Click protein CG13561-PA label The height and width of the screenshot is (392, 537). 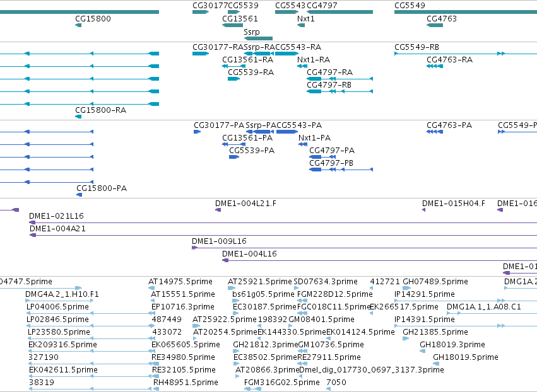click(x=247, y=138)
